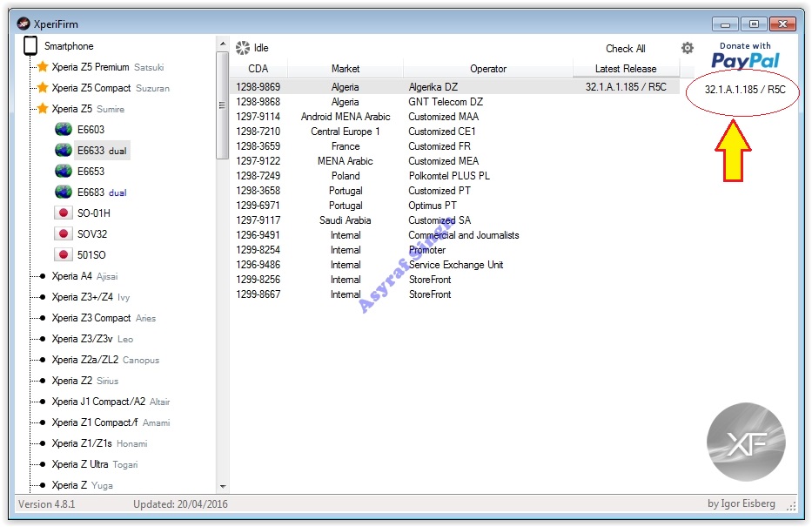Sort by the Operator column header
The height and width of the screenshot is (527, 812).
click(488, 69)
